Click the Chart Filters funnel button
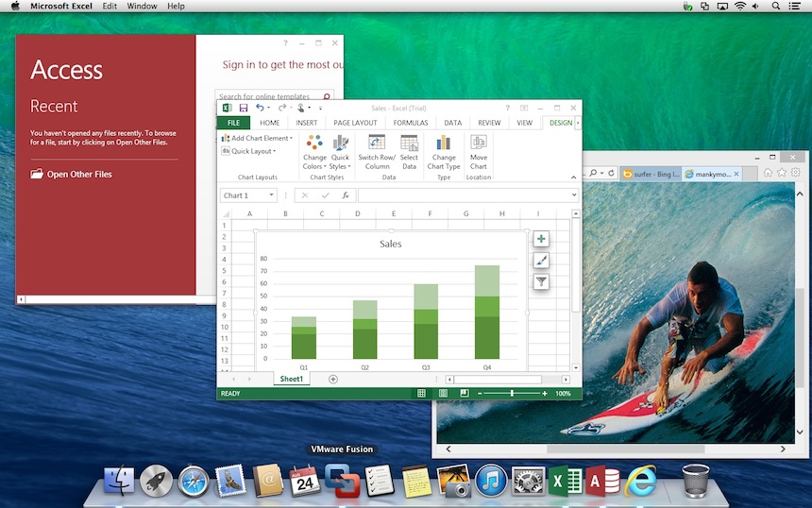This screenshot has height=508, width=812. pos(541,281)
